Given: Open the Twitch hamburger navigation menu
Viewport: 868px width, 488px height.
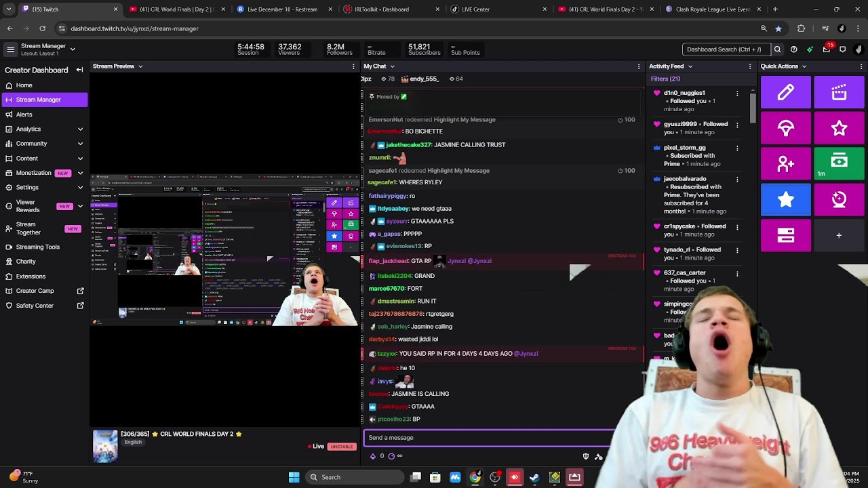Looking at the screenshot, I should coord(10,49).
